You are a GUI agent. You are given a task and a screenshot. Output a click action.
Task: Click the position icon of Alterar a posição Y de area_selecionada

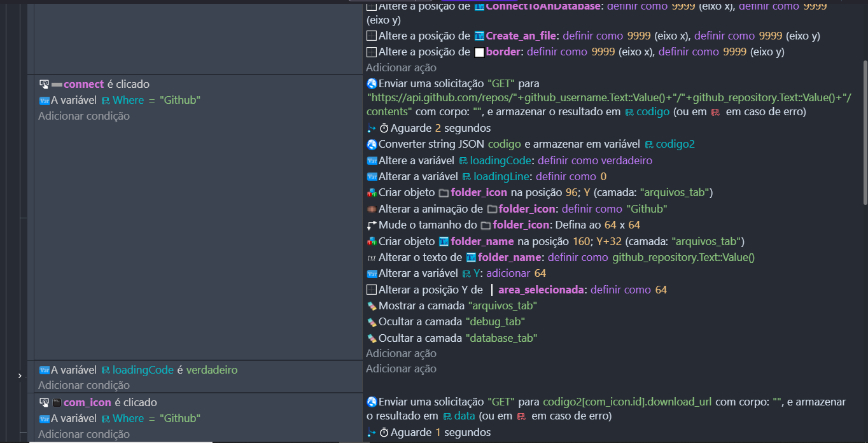(x=372, y=290)
